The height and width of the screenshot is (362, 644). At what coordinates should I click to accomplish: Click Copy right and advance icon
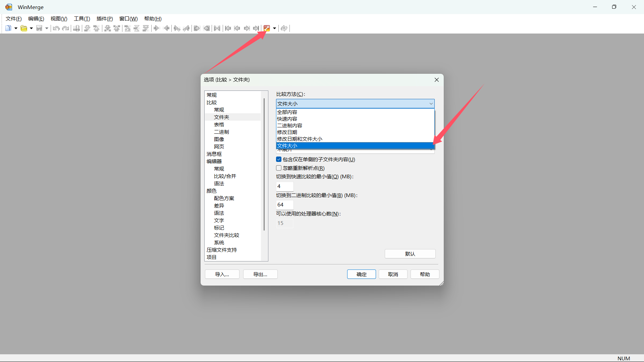pos(177,28)
